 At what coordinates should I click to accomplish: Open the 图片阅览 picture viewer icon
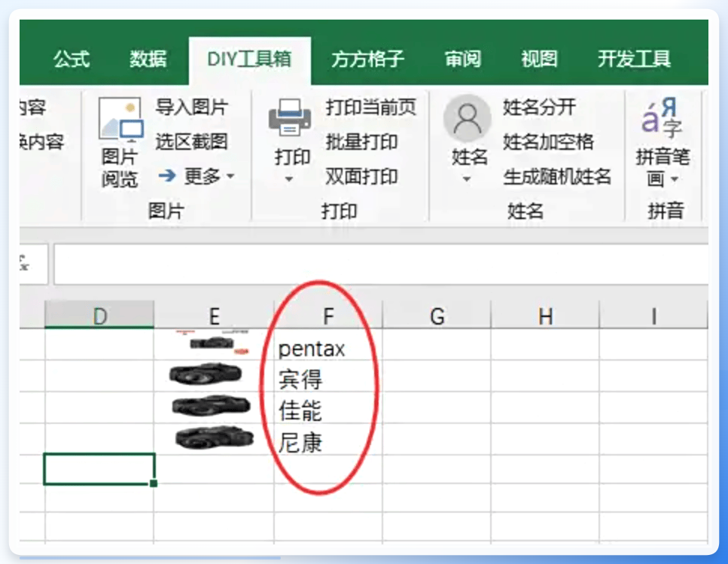120,119
